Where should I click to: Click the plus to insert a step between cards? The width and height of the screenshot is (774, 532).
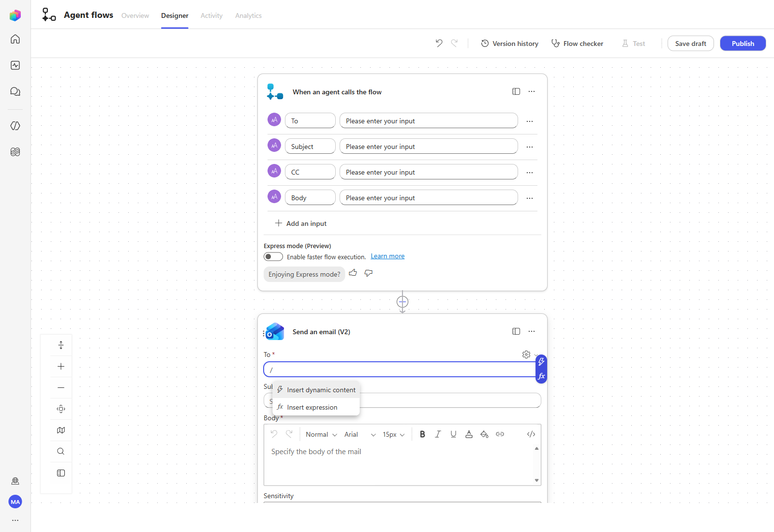402,302
